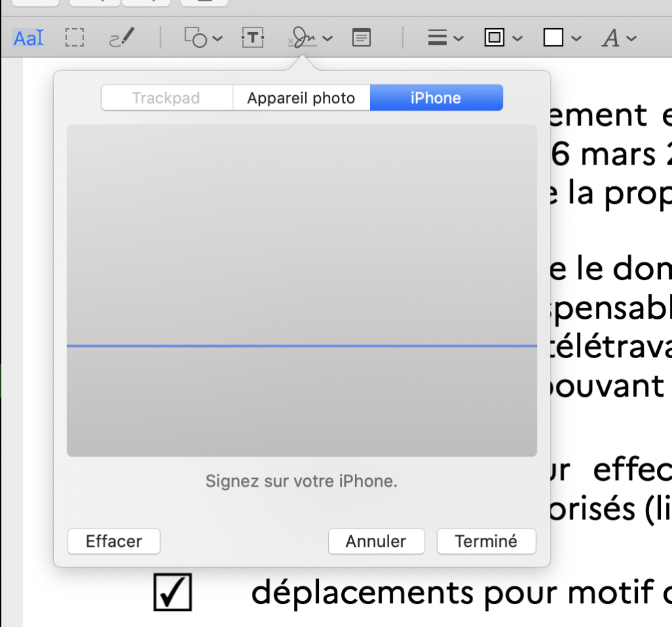Expand the text style dropdown arrow
672x627 pixels.
coord(631,39)
